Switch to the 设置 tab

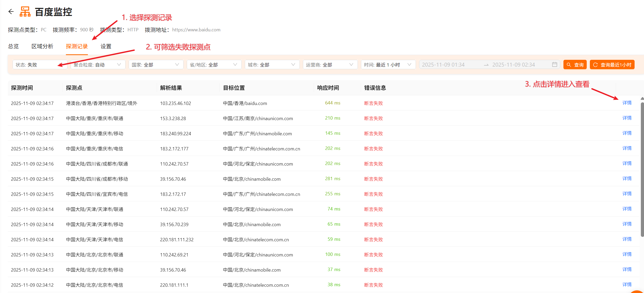106,46
